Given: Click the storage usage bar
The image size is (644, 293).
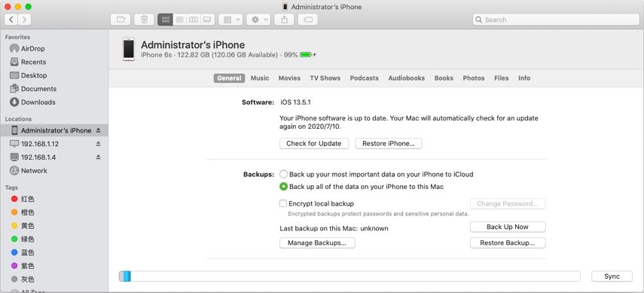Looking at the screenshot, I should tap(349, 276).
